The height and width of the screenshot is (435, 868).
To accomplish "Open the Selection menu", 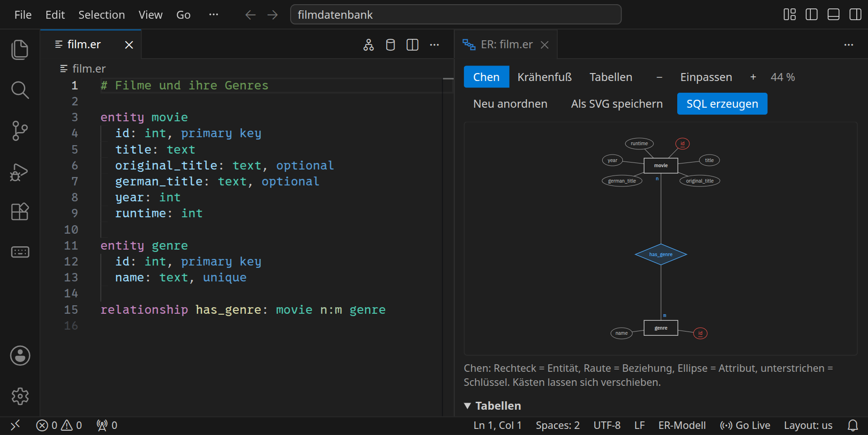I will (102, 15).
